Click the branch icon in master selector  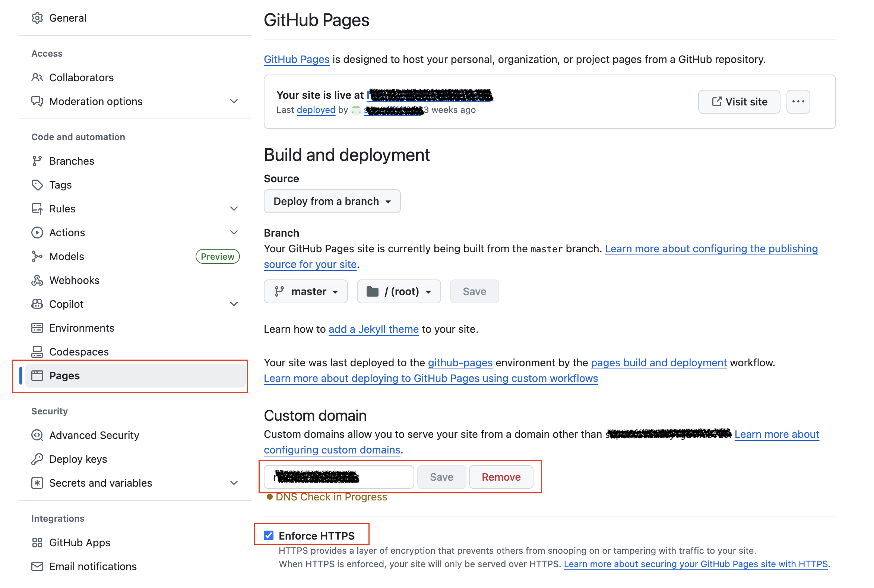point(279,291)
